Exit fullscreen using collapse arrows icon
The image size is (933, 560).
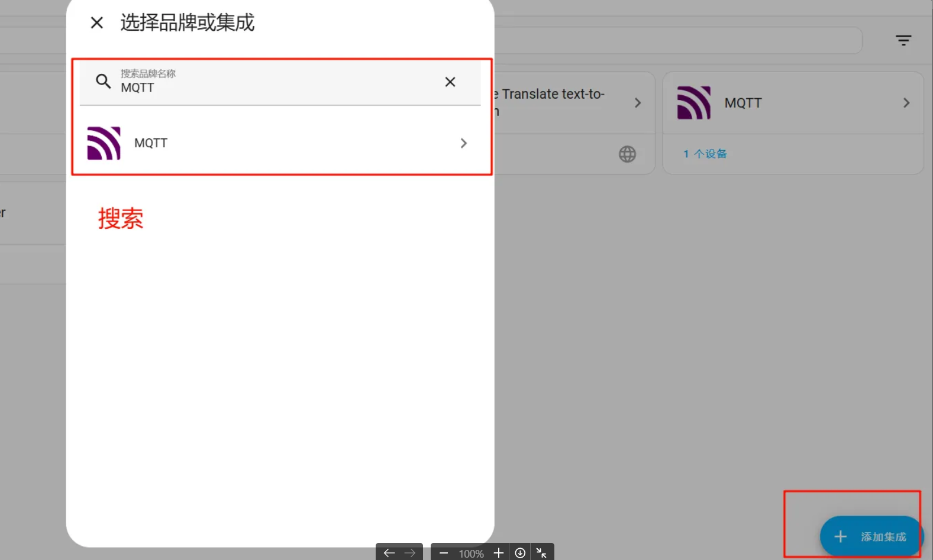click(x=541, y=553)
